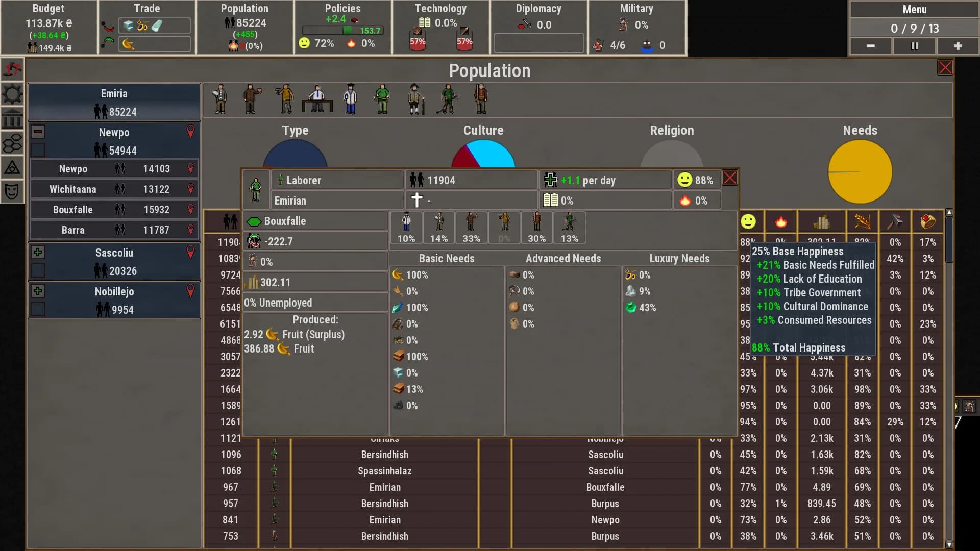Image resolution: width=980 pixels, height=551 pixels.
Task: Open the Diplomacy top bar panel
Action: pyautogui.click(x=538, y=27)
